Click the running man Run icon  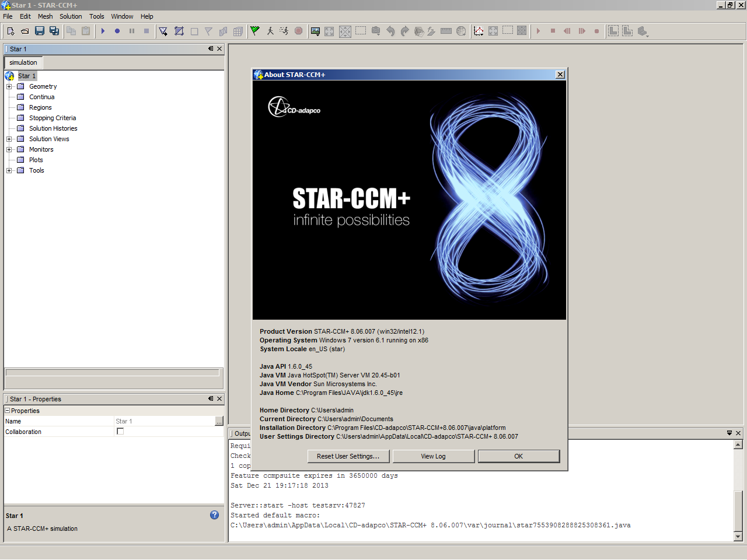(x=284, y=31)
